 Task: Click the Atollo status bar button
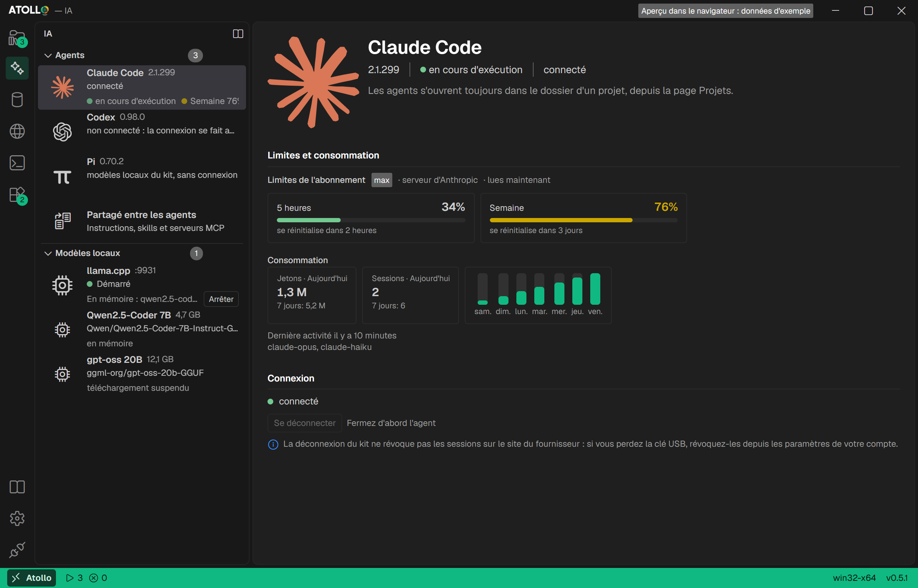click(x=32, y=578)
